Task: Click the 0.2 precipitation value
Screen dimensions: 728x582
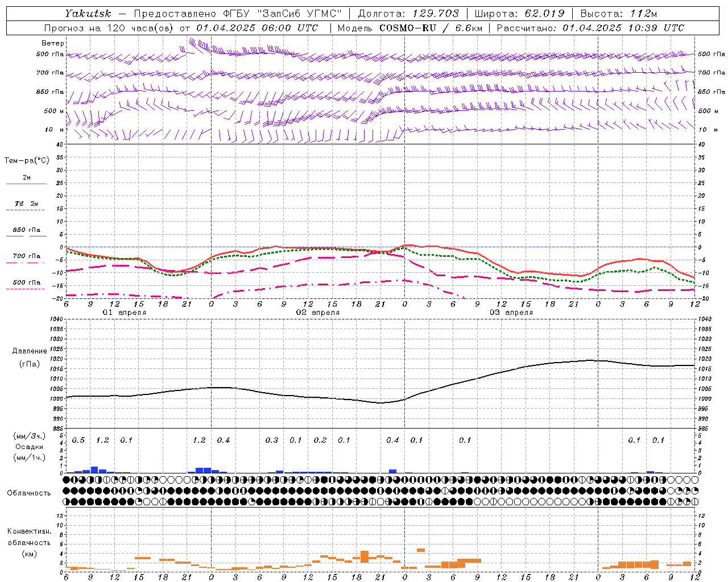Action: pyautogui.click(x=320, y=440)
